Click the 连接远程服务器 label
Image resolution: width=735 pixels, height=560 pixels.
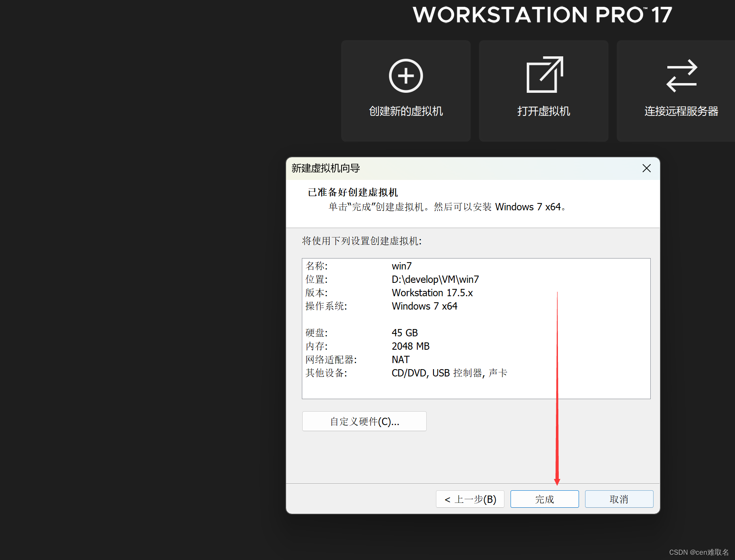tap(681, 111)
